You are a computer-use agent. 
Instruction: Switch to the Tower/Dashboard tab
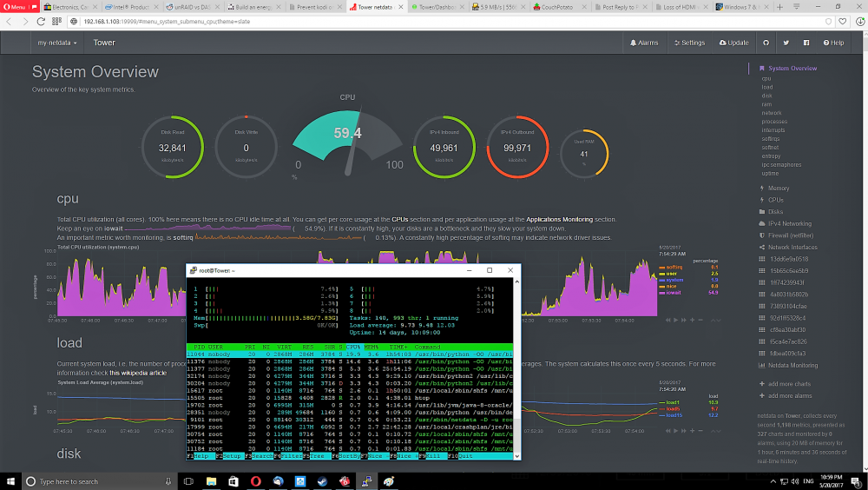(x=437, y=7)
